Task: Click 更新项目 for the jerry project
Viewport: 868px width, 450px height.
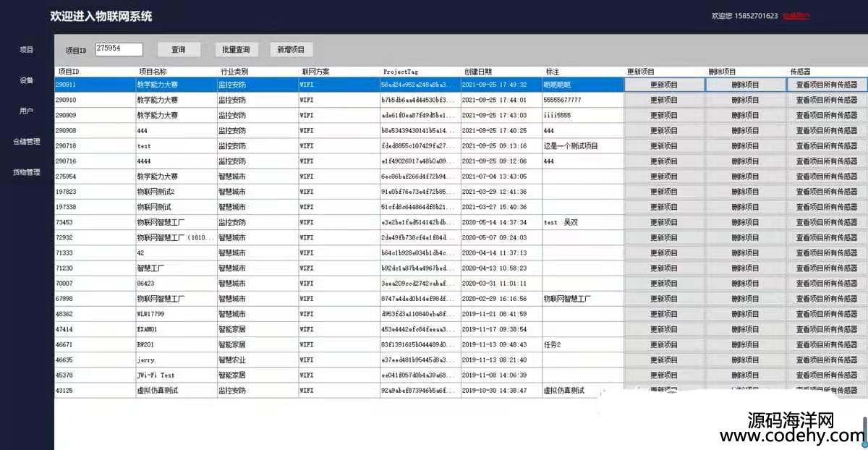Action: point(664,360)
